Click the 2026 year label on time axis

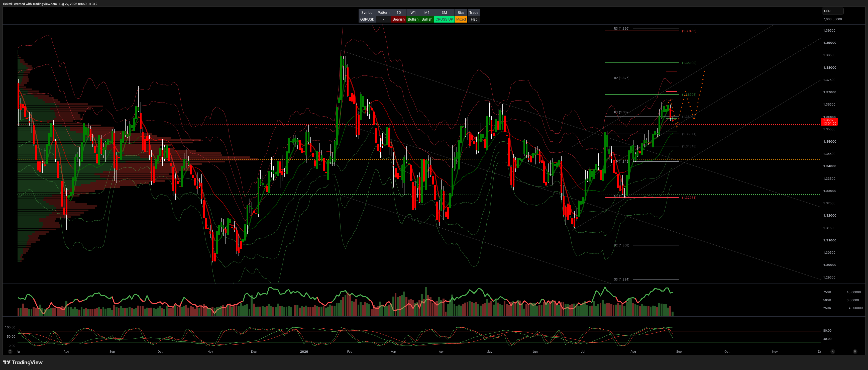coord(304,351)
